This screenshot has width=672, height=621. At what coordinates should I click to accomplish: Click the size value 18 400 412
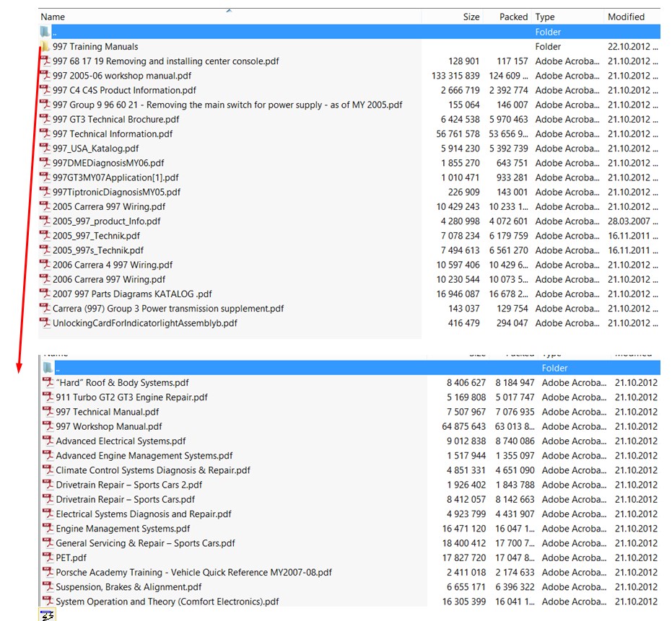point(463,543)
